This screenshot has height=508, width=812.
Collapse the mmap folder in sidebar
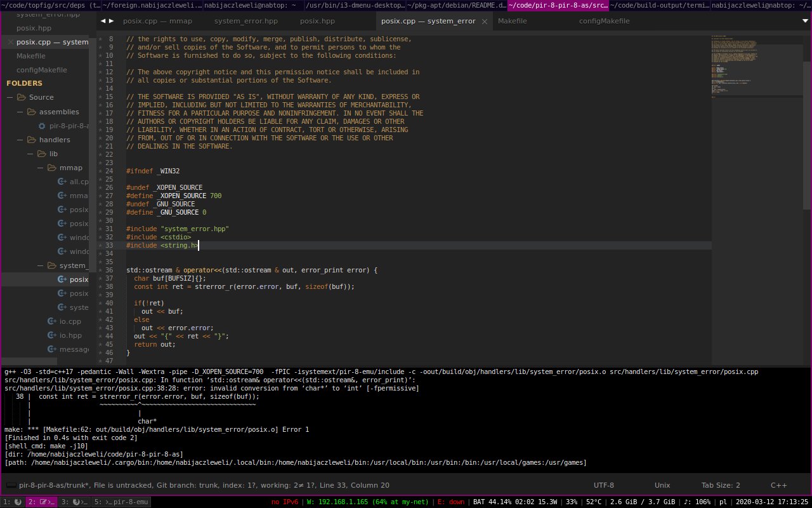tap(41, 168)
